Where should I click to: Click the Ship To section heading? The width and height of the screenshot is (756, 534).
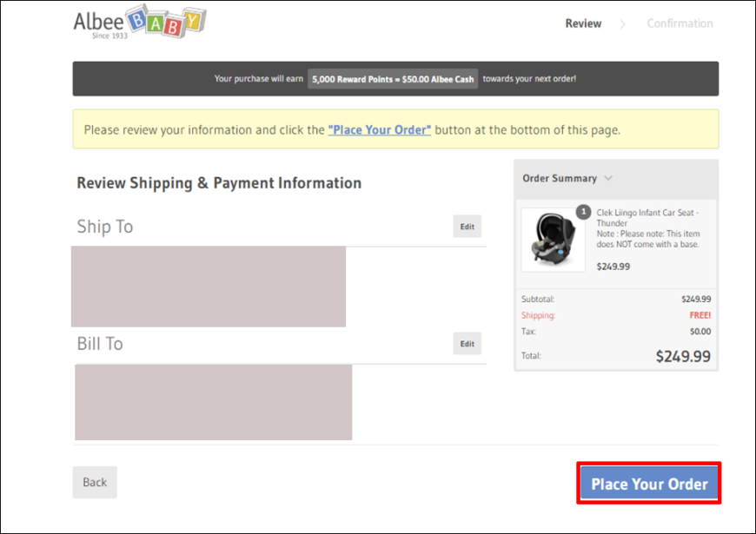pos(105,227)
